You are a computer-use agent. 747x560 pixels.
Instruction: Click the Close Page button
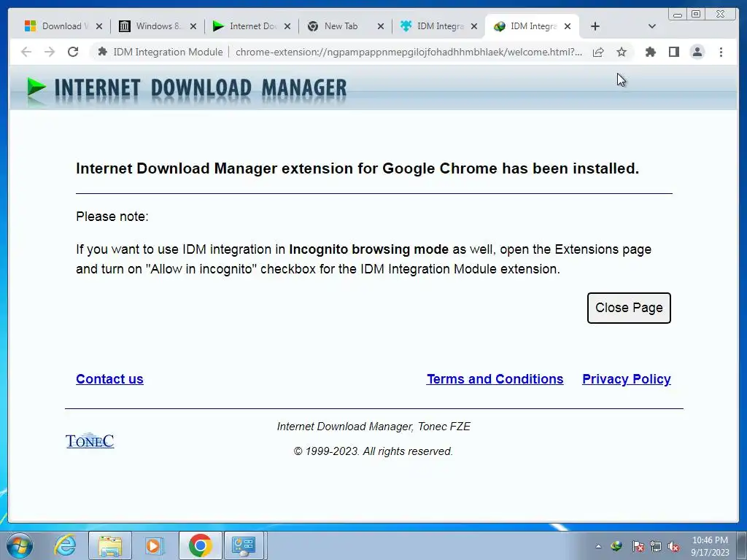[629, 308]
